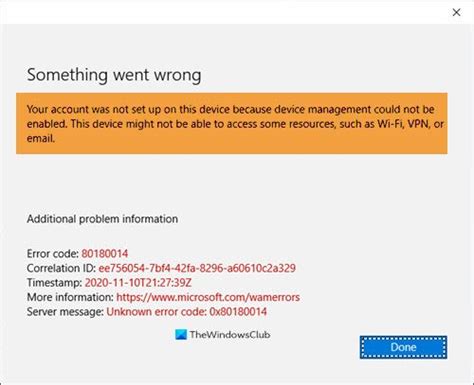Close the error dialog with the X
This screenshot has width=474, height=385.
coord(456,12)
